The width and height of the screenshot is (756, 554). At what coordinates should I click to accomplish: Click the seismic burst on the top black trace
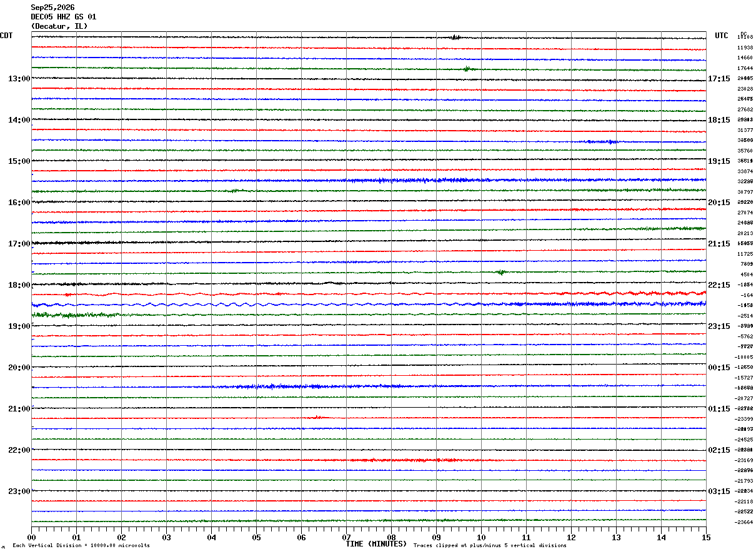click(455, 37)
